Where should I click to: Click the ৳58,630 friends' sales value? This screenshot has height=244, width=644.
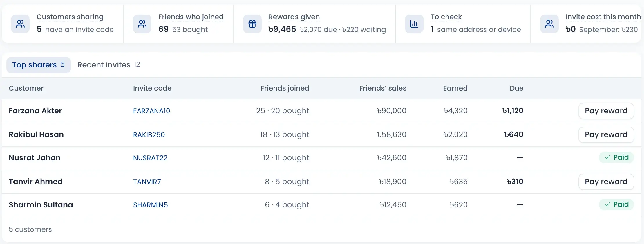coord(392,134)
